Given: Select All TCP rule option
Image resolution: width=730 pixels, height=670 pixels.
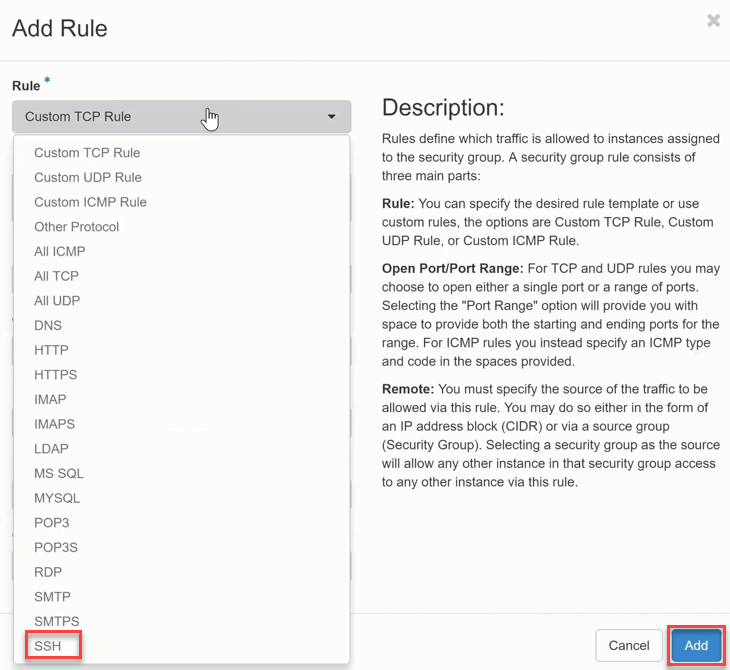Looking at the screenshot, I should pos(56,276).
